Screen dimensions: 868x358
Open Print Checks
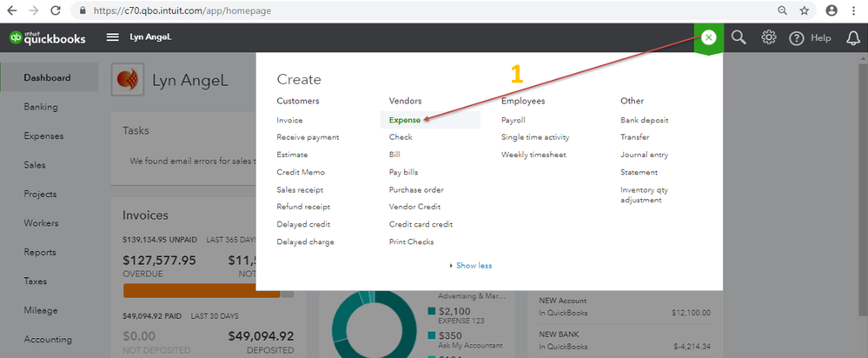(411, 242)
